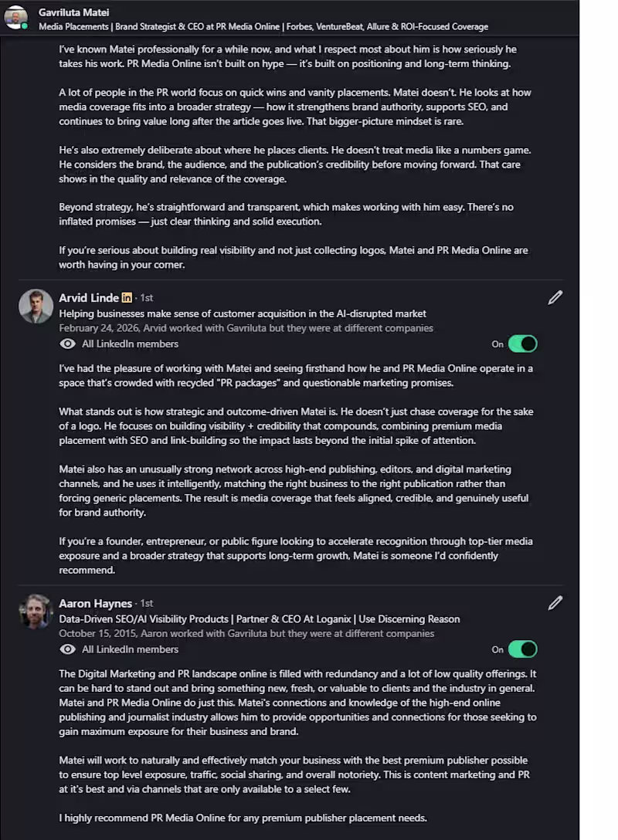The height and width of the screenshot is (840, 618).
Task: Click the edit pencil on Arvid Linde's recommendation
Action: click(555, 297)
